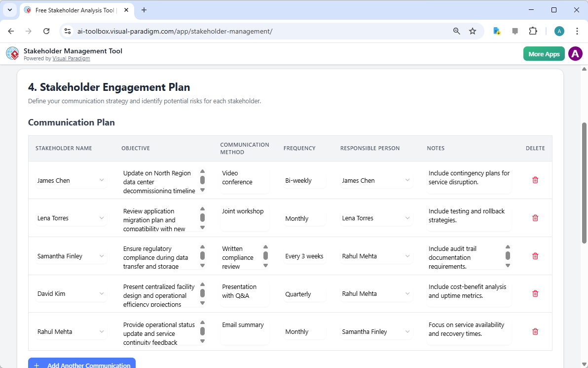This screenshot has height=368, width=588.
Task: Bookmark the page with the star icon
Action: pyautogui.click(x=473, y=31)
